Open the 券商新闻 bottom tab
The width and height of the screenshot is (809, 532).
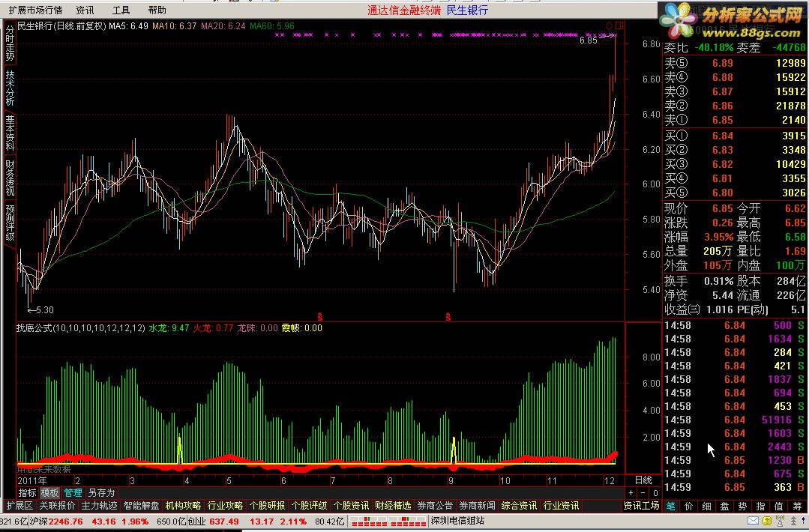click(478, 506)
